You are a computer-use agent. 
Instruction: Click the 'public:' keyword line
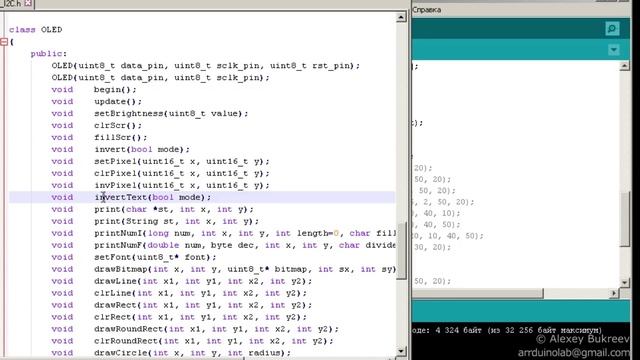pyautogui.click(x=49, y=54)
